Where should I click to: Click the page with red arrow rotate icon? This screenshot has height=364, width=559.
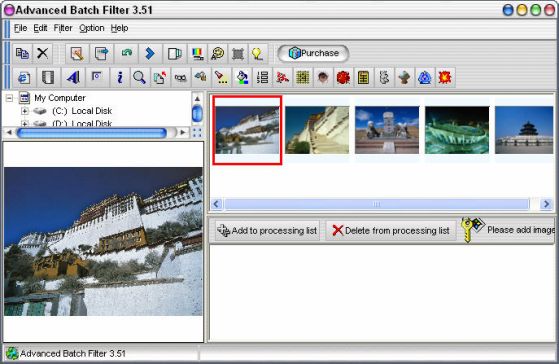(159, 77)
